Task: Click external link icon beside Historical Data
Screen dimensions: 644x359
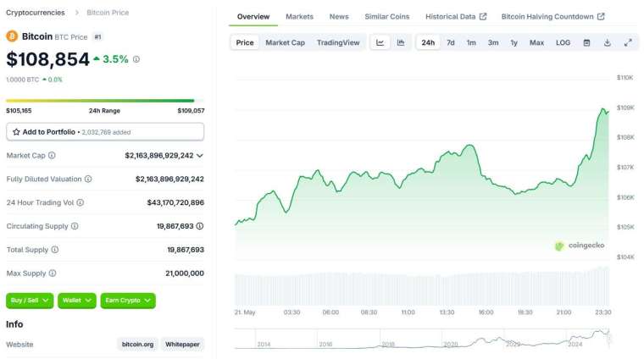Action: click(483, 16)
